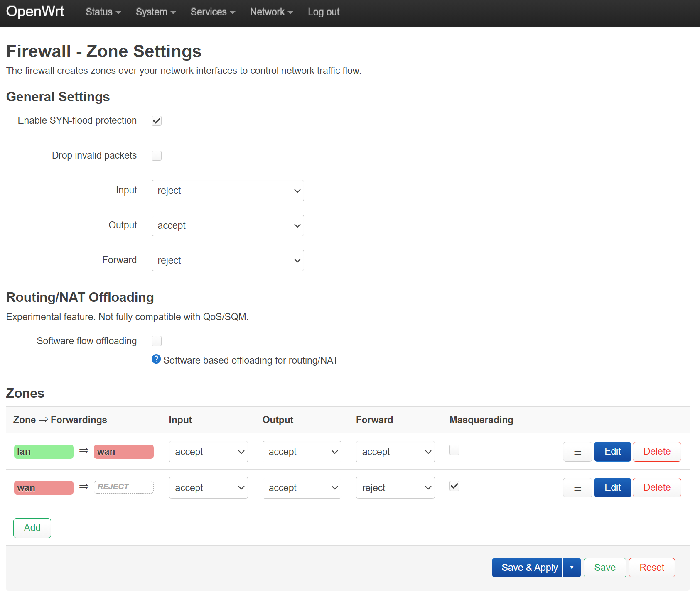The height and width of the screenshot is (597, 700).
Task: Open the wan zone Input dropdown
Action: tap(209, 488)
